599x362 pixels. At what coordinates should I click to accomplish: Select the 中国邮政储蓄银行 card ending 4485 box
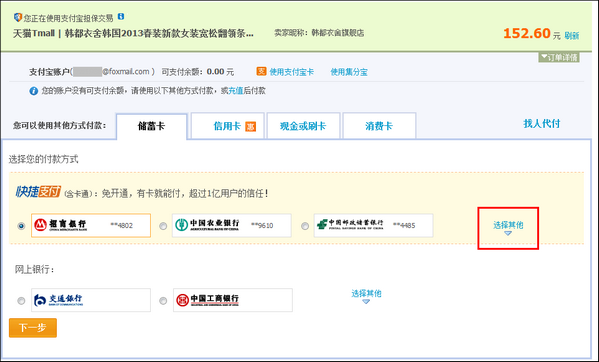coord(374,225)
